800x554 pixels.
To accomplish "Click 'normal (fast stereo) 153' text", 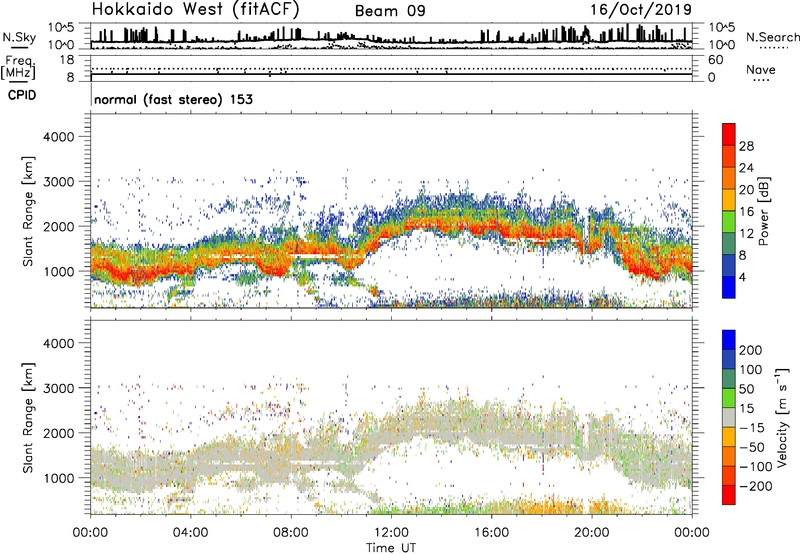I will pyautogui.click(x=173, y=99).
